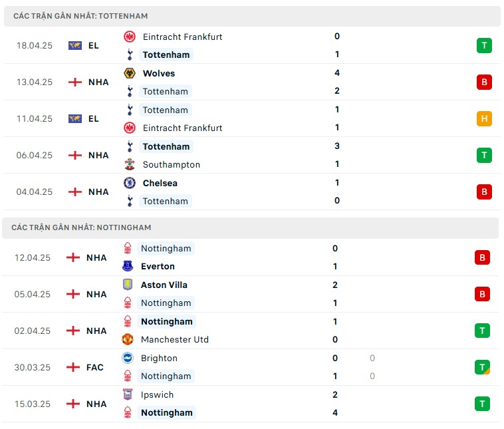Viewport: 504px width, 429px height.
Task: Click the Eintracht Frankfurt crest in the 18.04.25 match
Action: 130,37
